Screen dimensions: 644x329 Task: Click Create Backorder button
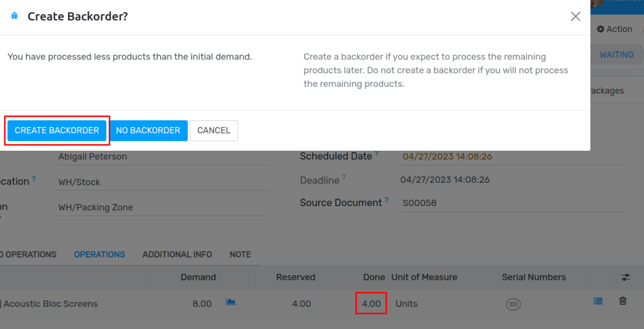(57, 130)
